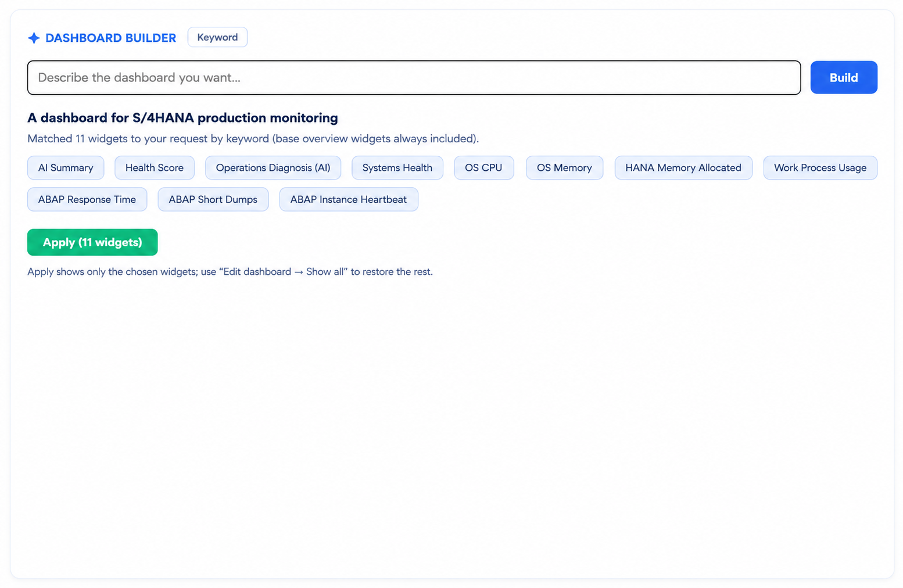
Task: Select the HANA Memory Allocated chip
Action: point(683,168)
